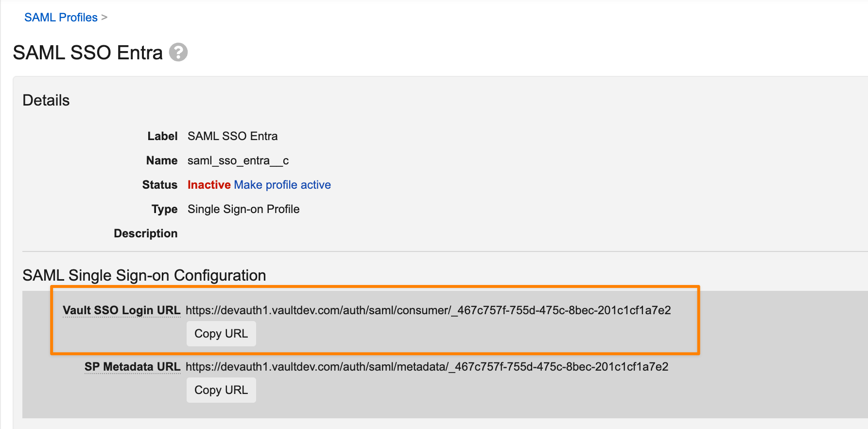This screenshot has height=429, width=868.
Task: Open the SAML Profiles breadcrumb link
Action: (x=61, y=18)
